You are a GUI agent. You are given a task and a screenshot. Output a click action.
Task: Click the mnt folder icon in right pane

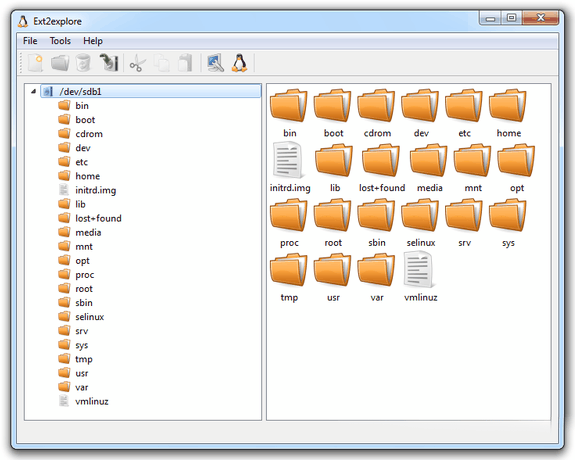pos(472,161)
